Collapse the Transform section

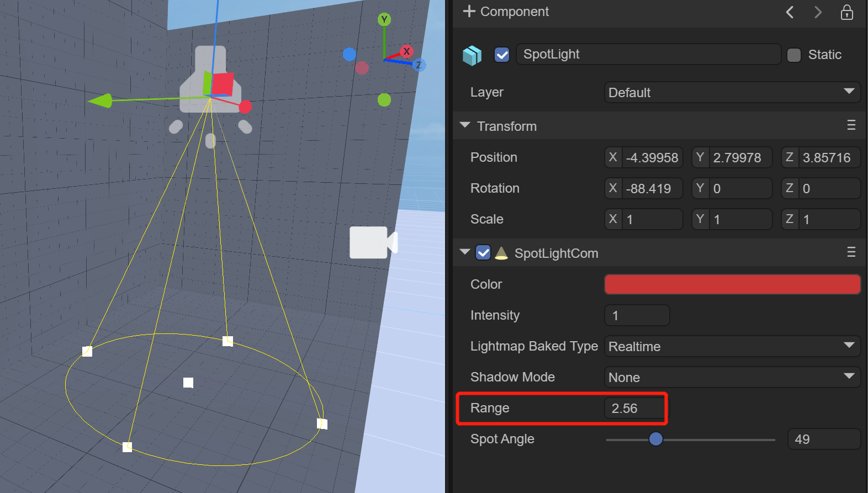coord(465,126)
